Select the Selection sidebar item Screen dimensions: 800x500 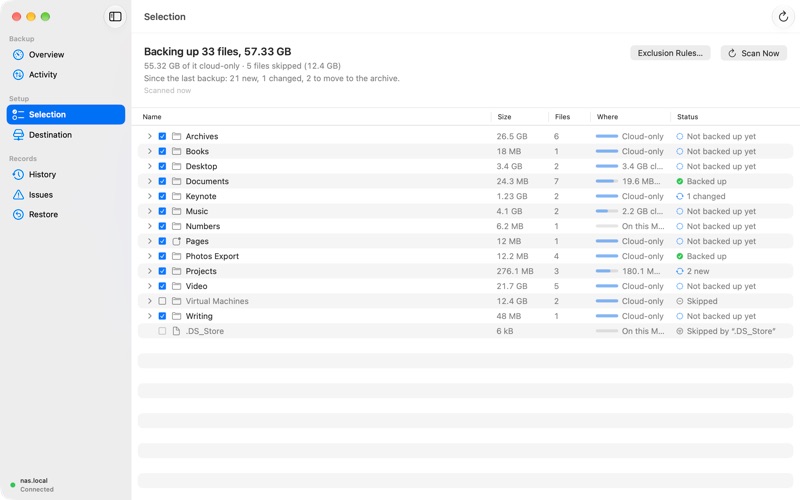point(66,114)
